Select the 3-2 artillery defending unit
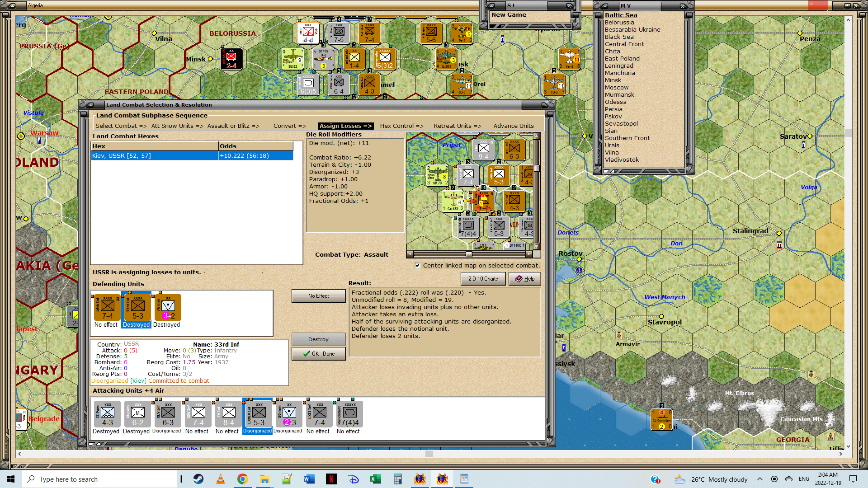This screenshot has height=488, width=868. point(168,308)
